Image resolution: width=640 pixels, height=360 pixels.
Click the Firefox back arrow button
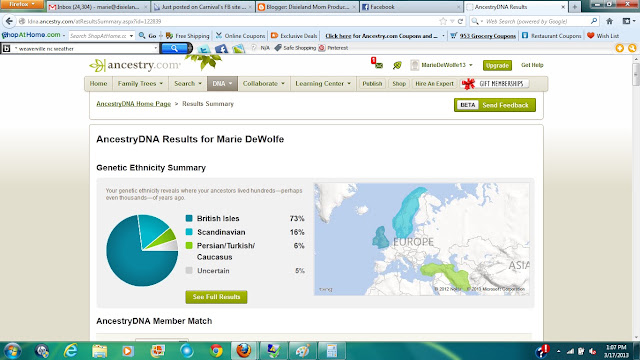9,21
